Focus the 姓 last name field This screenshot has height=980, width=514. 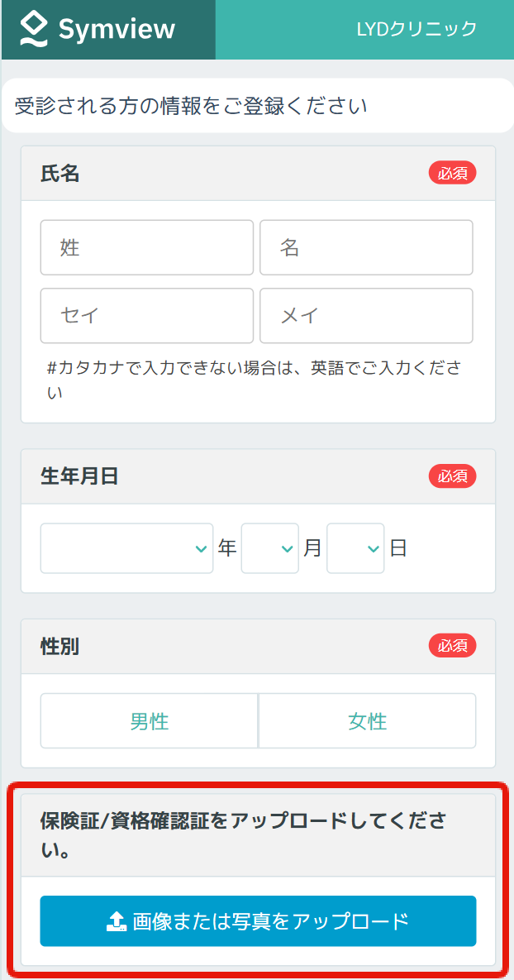tap(146, 247)
